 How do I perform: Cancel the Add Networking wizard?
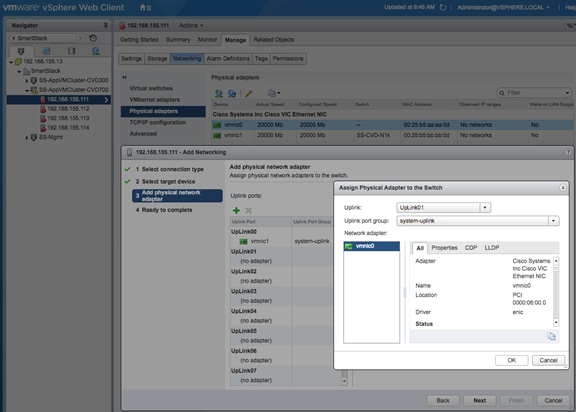click(x=553, y=400)
